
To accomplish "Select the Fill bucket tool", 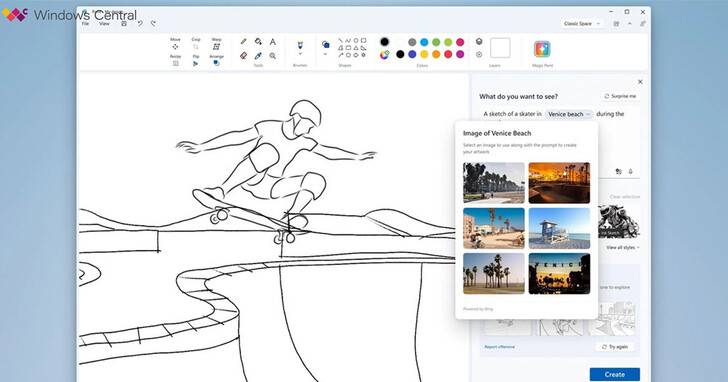I will click(x=258, y=42).
